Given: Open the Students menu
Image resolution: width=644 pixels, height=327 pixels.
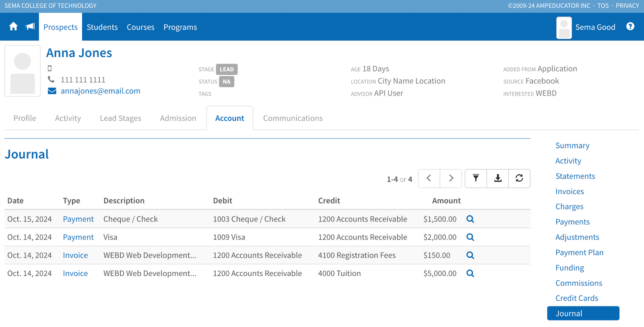Looking at the screenshot, I should pos(102,27).
